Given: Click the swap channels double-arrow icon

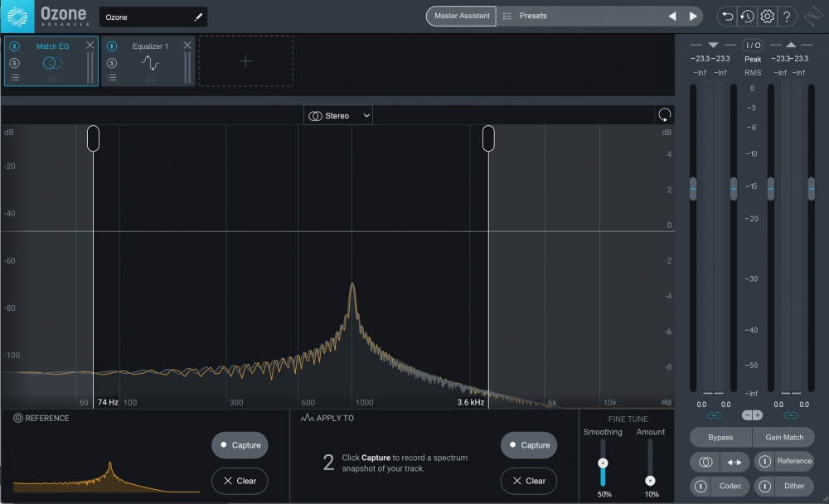Looking at the screenshot, I should coord(734,463).
